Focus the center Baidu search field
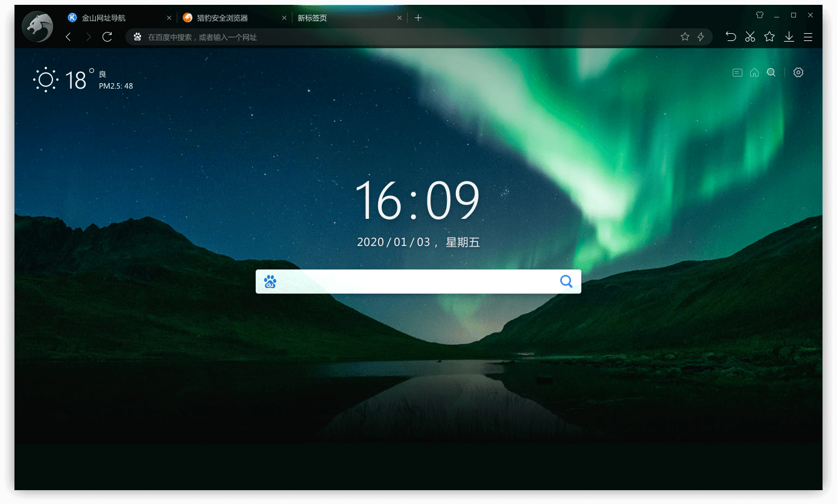The image size is (837, 504). pos(416,282)
